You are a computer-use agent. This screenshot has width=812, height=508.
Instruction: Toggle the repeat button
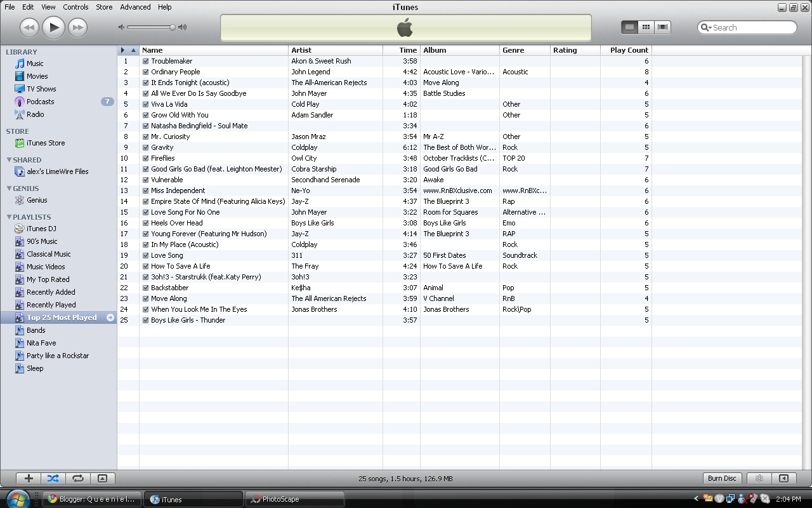[x=77, y=478]
